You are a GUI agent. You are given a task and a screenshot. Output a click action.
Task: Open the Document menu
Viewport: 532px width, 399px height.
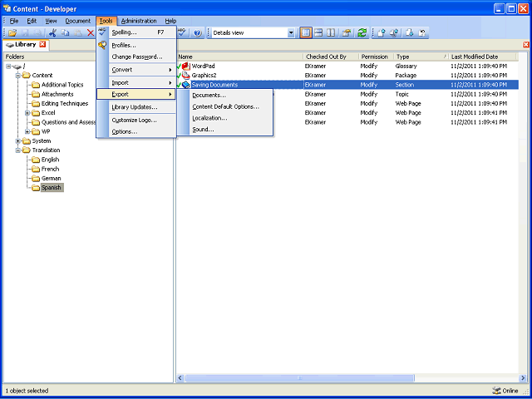(77, 21)
